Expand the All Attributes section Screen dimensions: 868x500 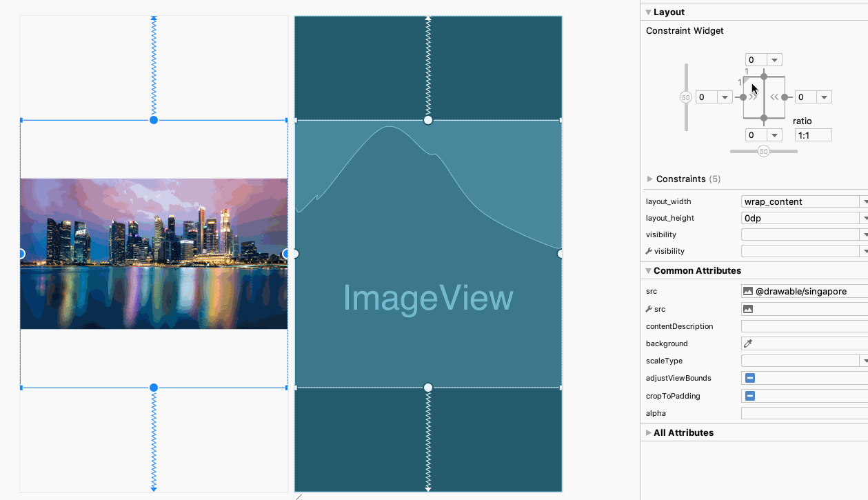(x=648, y=433)
